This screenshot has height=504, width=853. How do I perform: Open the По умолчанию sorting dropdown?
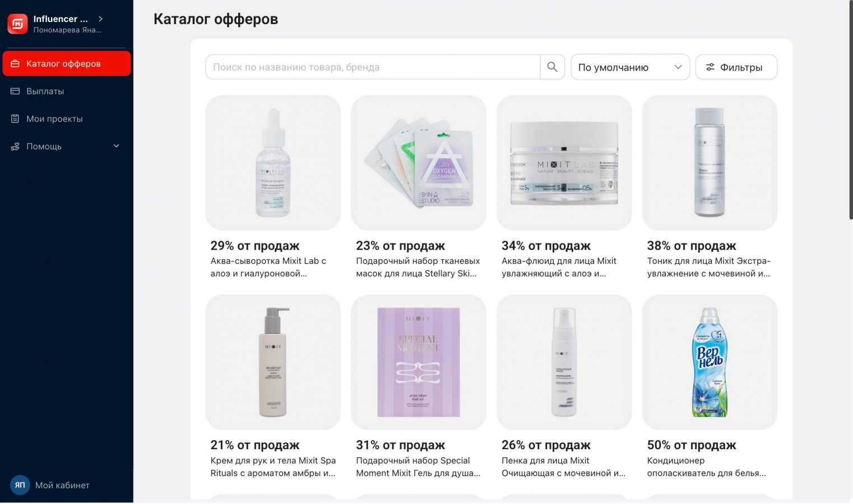tap(630, 67)
